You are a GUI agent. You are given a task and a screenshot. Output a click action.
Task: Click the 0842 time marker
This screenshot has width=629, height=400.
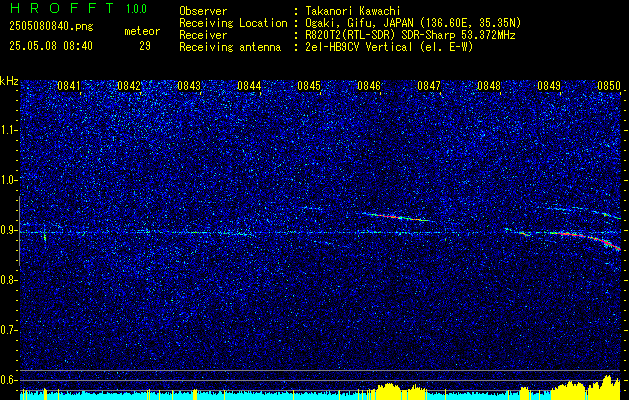point(129,86)
